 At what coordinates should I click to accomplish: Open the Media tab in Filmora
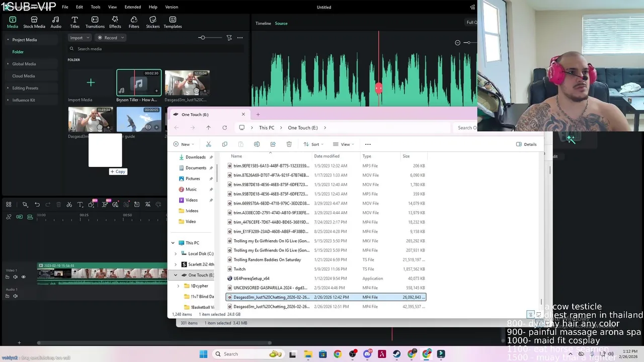[13, 22]
